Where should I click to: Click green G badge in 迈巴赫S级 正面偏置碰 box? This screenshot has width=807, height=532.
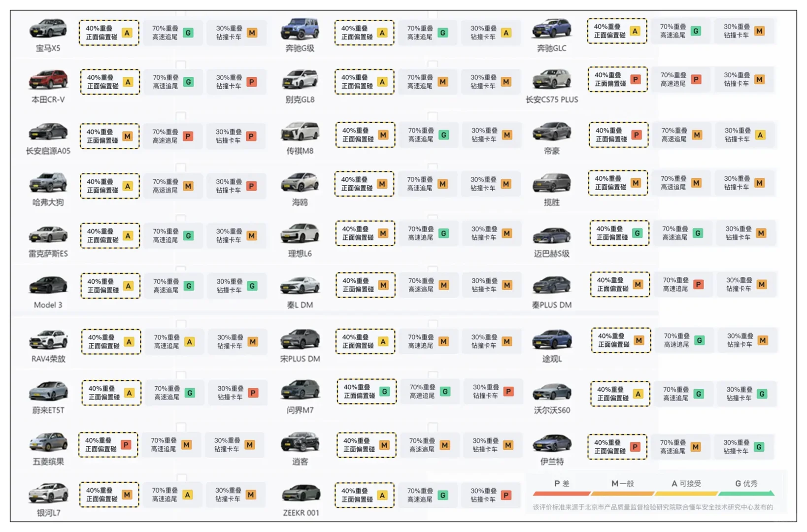[638, 233]
